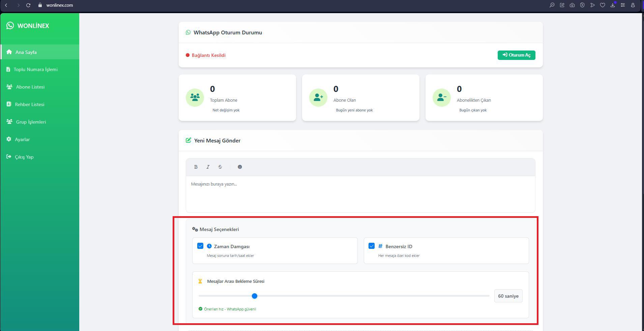Click the Bold formatting icon
Screen dimensions: 644x331
point(196,167)
